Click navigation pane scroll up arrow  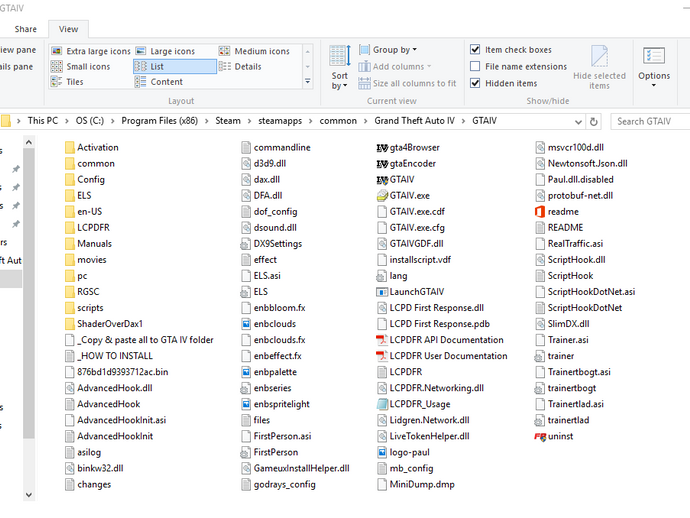pyautogui.click(x=29, y=142)
